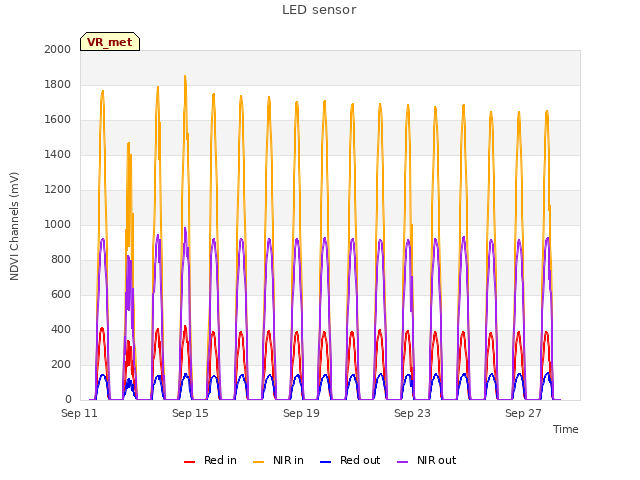Click the 1800 y-axis tick label
The height and width of the screenshot is (480, 640).
click(x=58, y=84)
